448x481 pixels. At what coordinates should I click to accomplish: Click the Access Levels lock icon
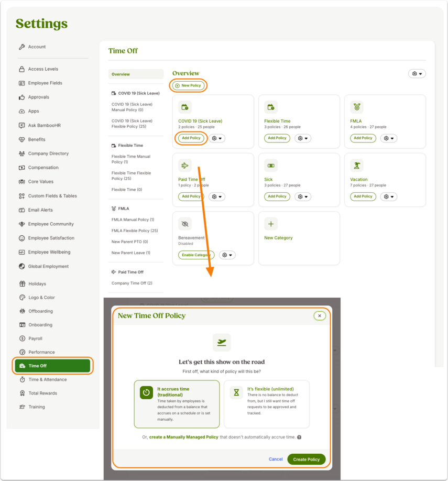[22, 69]
